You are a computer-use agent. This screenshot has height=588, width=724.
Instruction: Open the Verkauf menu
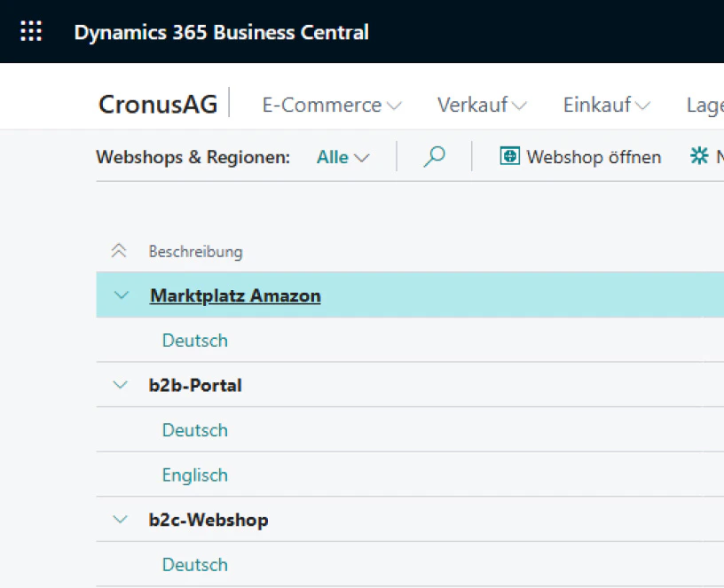pos(482,105)
